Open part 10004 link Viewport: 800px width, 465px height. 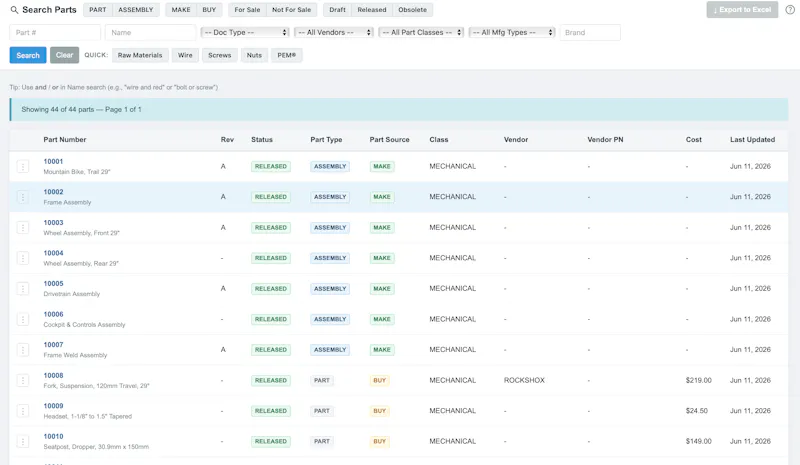[53, 253]
